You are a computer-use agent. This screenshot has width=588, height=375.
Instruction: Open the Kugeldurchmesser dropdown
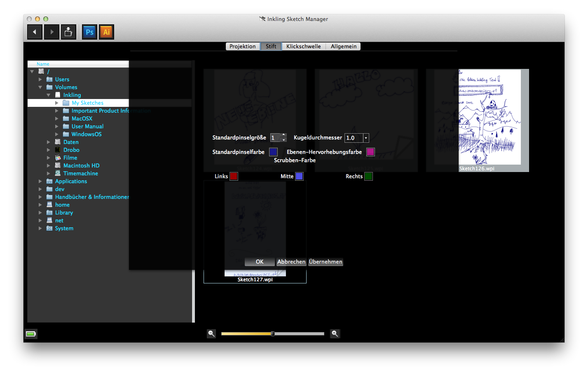tap(366, 138)
